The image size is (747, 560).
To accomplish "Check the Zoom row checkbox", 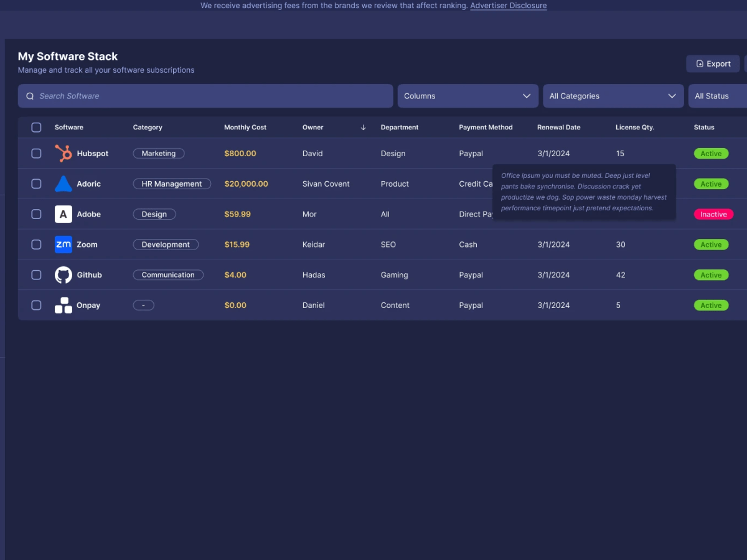I will click(36, 245).
